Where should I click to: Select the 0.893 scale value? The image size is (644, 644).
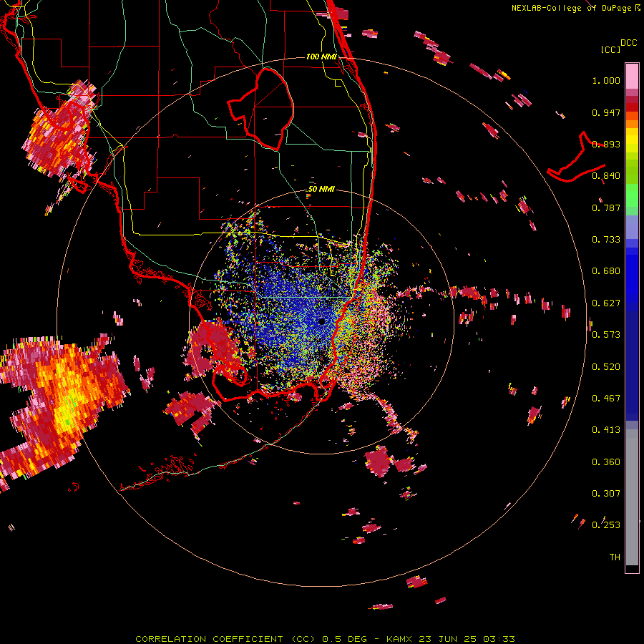point(606,144)
